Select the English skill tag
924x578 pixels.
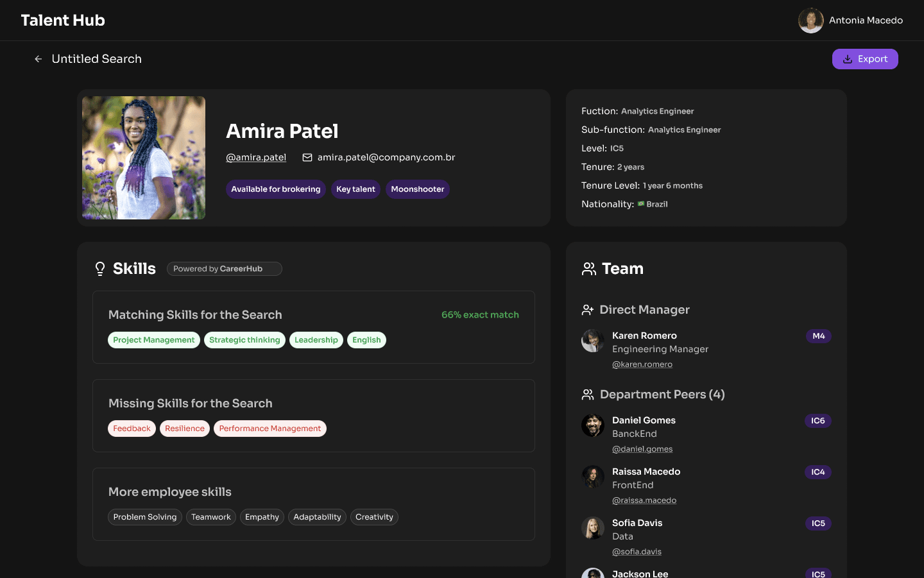click(366, 340)
